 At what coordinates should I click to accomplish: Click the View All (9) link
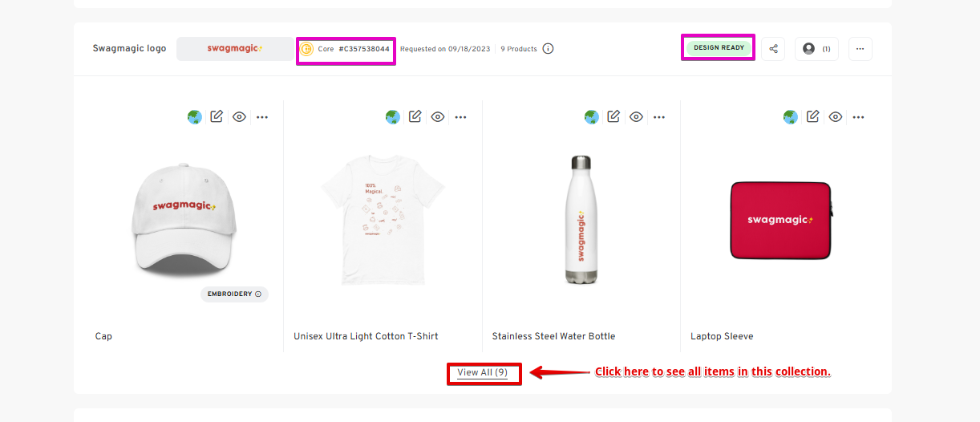[483, 373]
